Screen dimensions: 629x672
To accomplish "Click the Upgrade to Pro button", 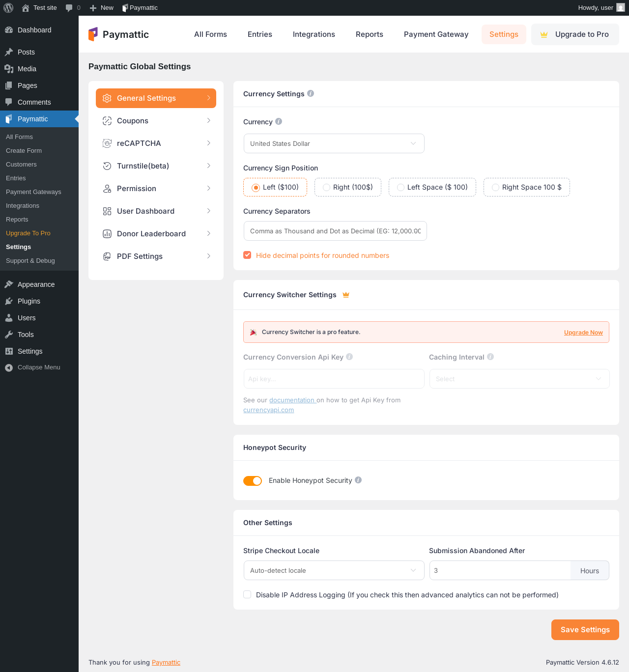I will point(575,34).
